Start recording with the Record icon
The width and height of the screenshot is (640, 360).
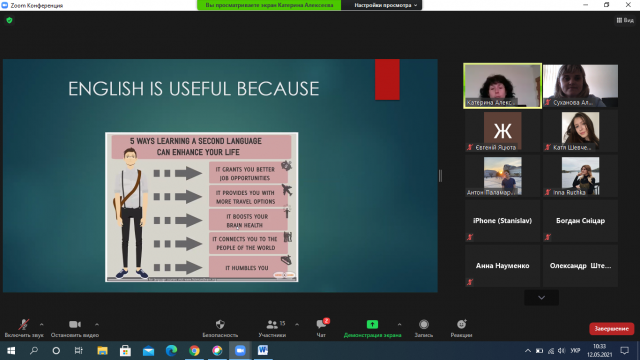[x=424, y=324]
